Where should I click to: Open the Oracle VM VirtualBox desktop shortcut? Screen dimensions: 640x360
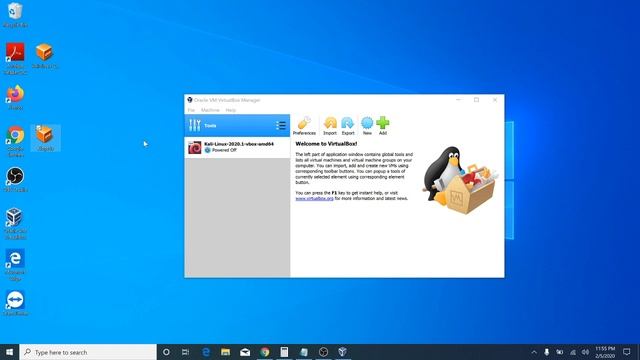pos(15,223)
